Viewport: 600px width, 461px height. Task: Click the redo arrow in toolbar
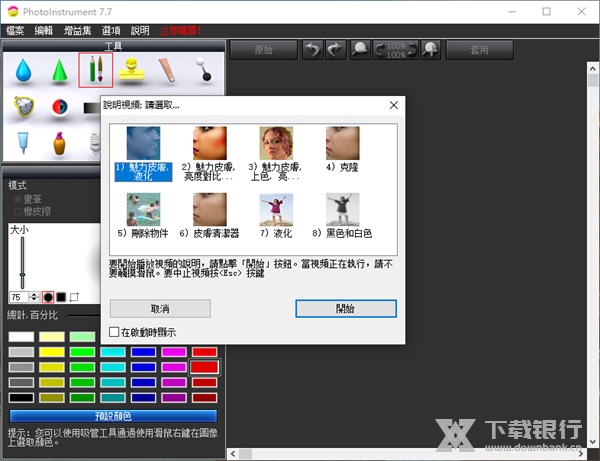coord(337,49)
